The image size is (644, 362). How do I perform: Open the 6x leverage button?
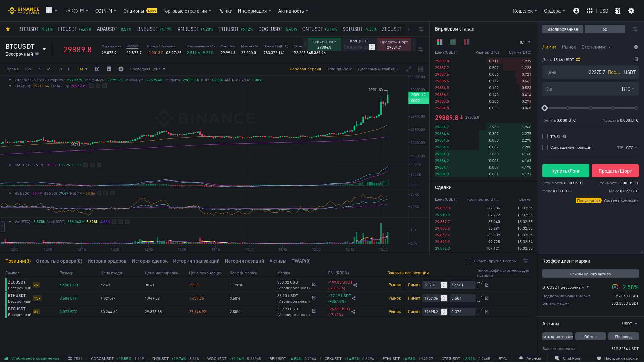605,29
